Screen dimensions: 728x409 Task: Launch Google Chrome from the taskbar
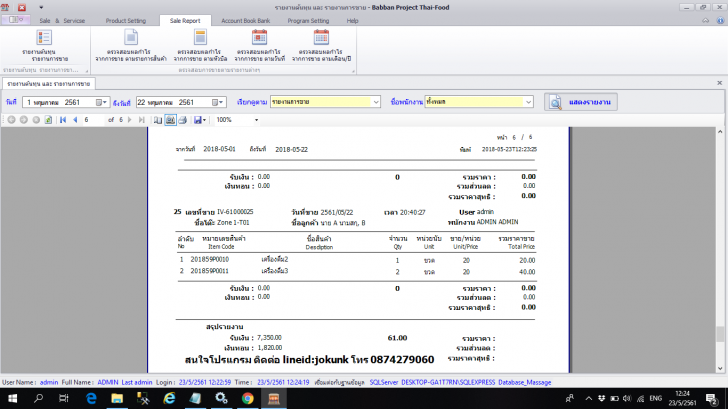tap(246, 398)
